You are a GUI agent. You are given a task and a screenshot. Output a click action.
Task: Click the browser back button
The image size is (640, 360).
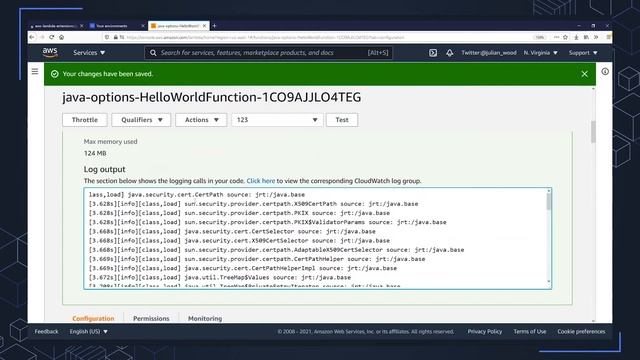(32, 37)
